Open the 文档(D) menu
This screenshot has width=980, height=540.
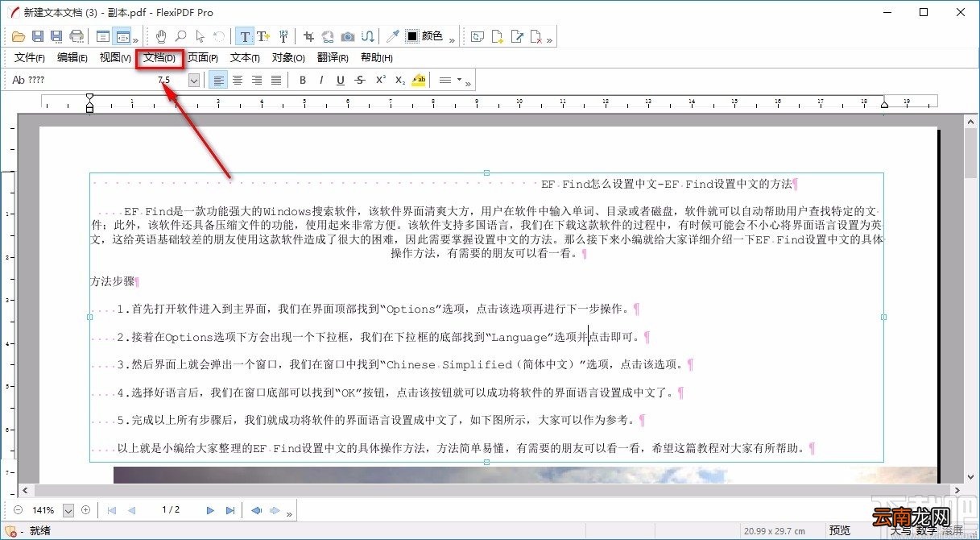[159, 58]
